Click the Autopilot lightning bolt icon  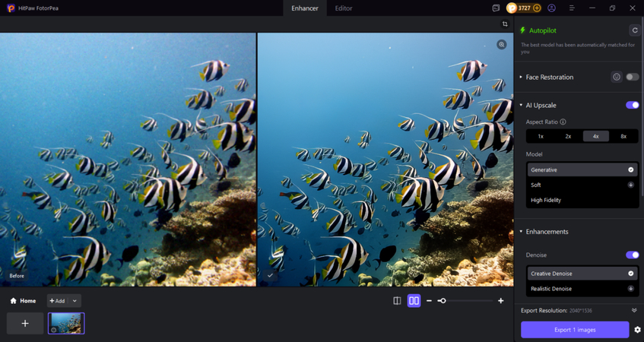tap(523, 30)
